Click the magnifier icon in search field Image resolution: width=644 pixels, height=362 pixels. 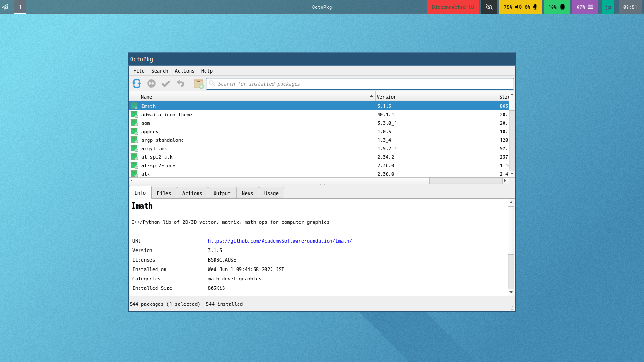coord(212,83)
